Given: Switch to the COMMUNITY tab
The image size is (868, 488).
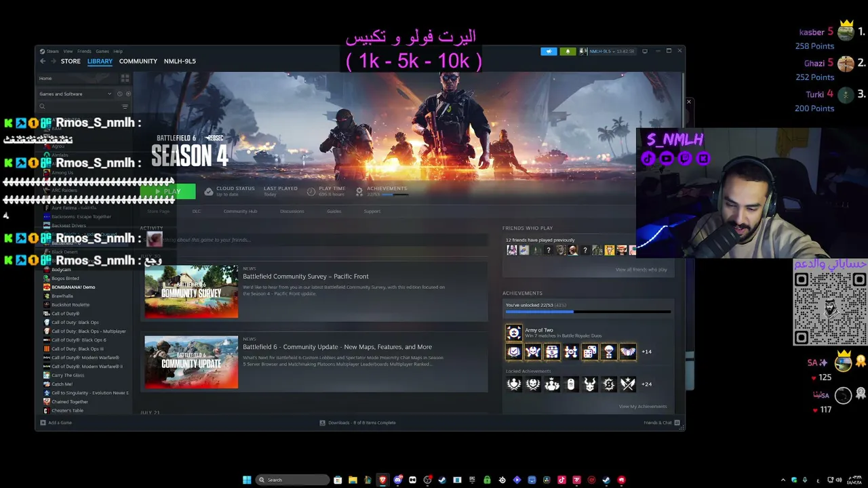Looking at the screenshot, I should click(x=138, y=61).
